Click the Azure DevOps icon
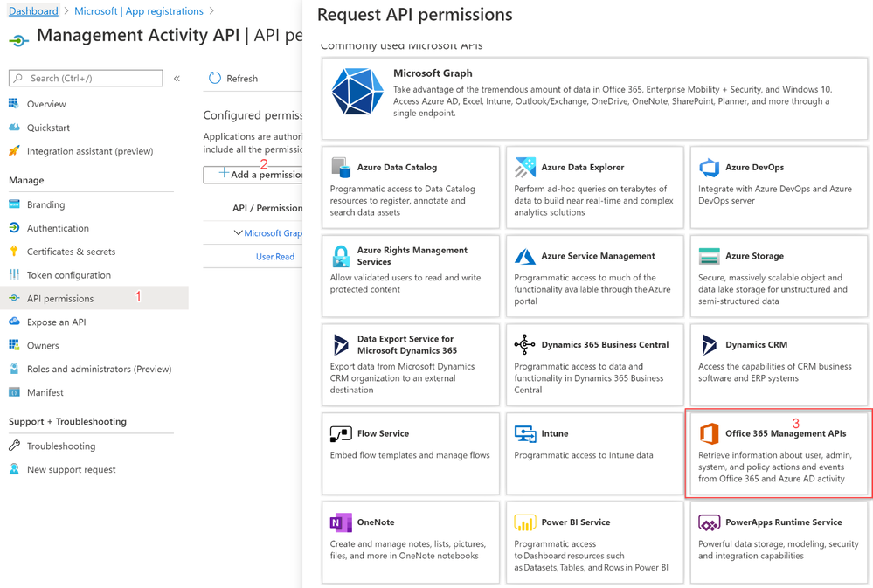873x588 pixels. (x=709, y=167)
